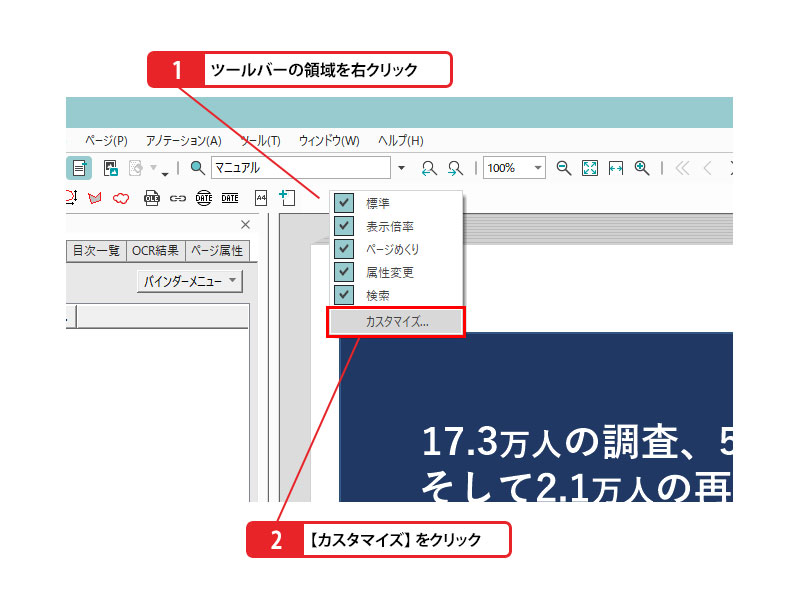The height and width of the screenshot is (600, 800).
Task: Switch to the 目次一覧 tab
Action: (x=96, y=251)
